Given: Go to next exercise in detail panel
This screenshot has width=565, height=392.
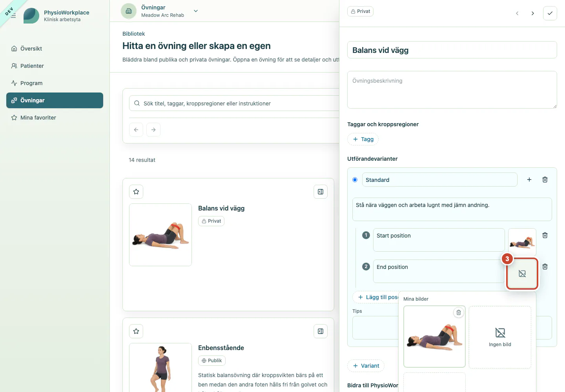Looking at the screenshot, I should coord(532,13).
